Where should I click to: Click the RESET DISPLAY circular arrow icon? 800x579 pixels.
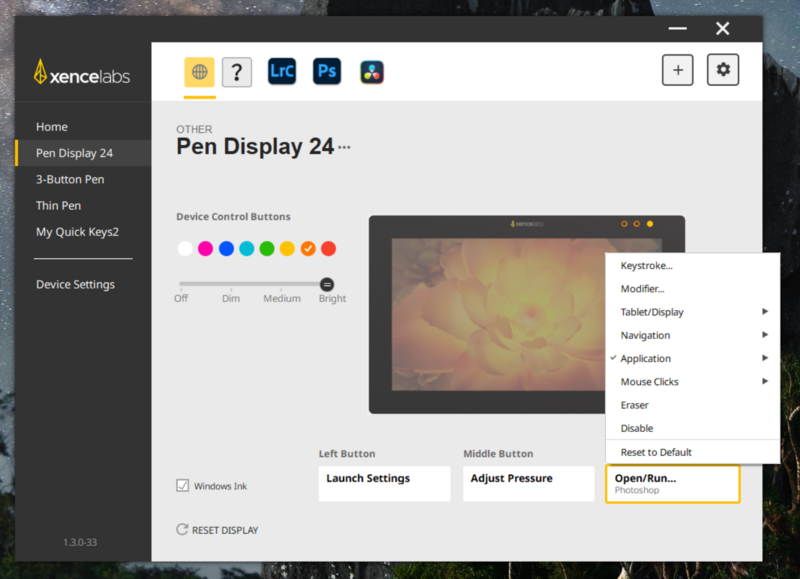click(x=182, y=530)
